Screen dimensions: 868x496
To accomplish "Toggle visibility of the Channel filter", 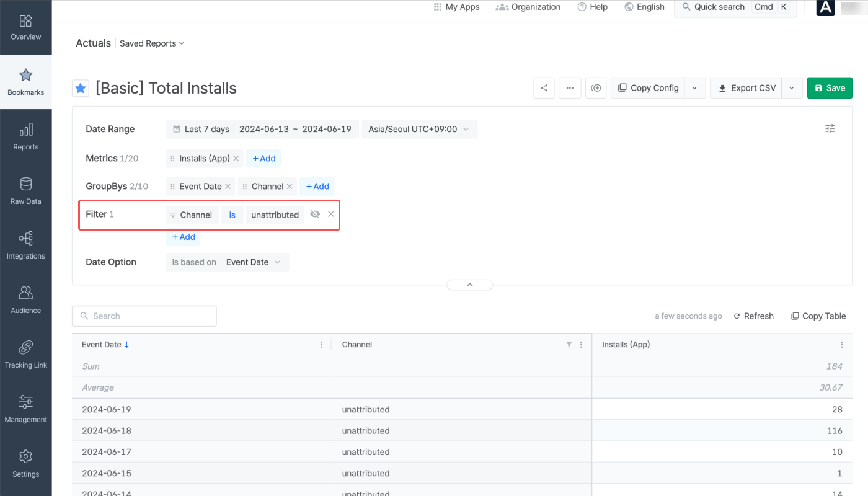I will (315, 215).
